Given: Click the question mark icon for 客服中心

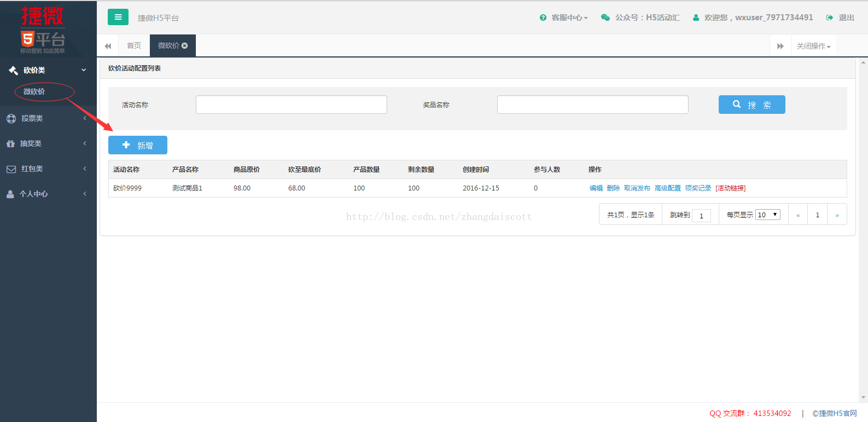Looking at the screenshot, I should pos(543,18).
